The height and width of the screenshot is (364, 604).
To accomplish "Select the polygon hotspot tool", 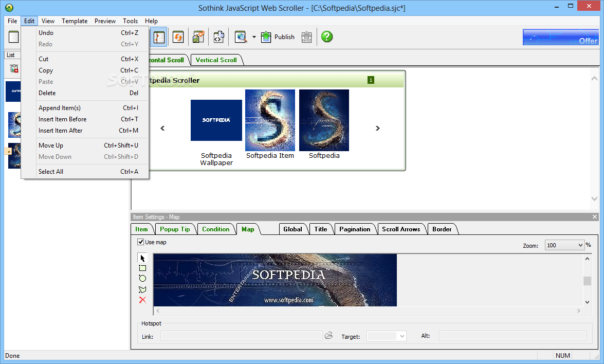I will pyautogui.click(x=142, y=289).
